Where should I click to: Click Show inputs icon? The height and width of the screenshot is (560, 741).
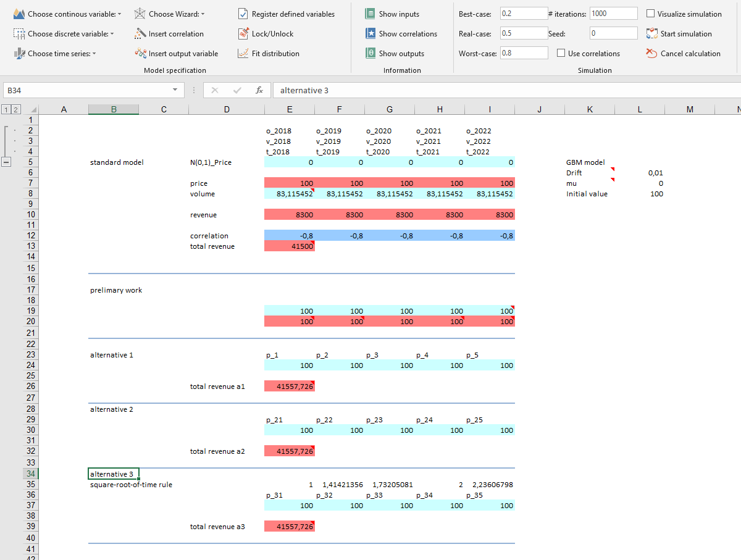[370, 14]
